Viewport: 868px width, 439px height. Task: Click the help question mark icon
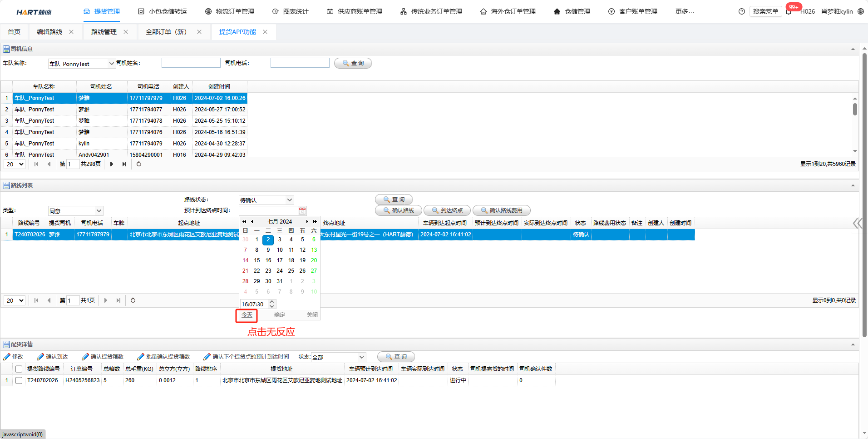[x=742, y=11]
